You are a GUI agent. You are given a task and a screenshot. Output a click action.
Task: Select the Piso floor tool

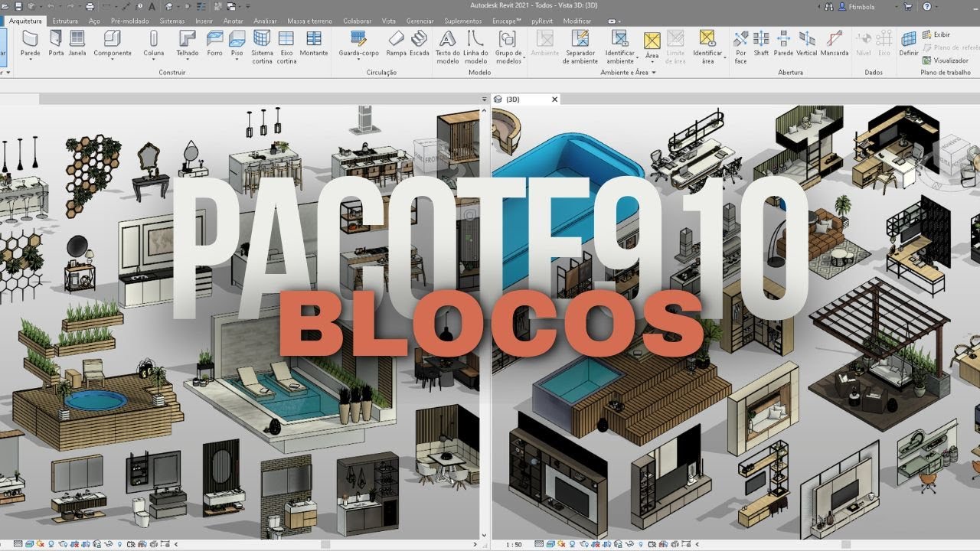pos(237,44)
